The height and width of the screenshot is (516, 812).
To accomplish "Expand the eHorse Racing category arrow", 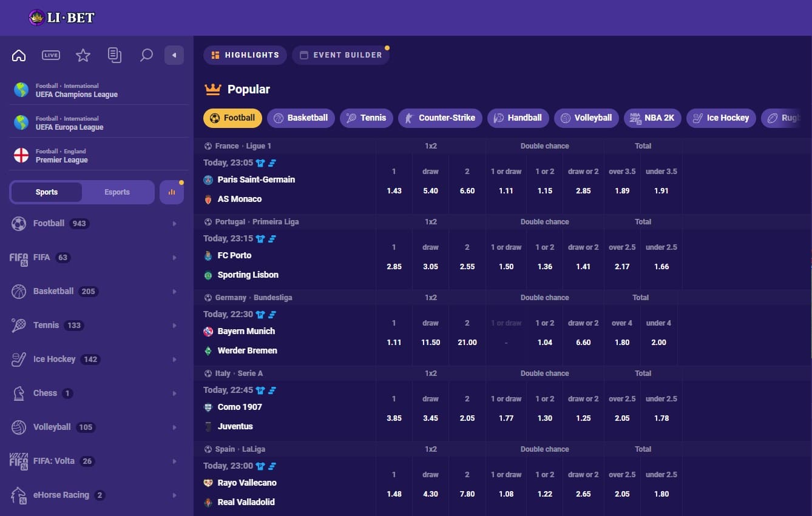I will coord(174,495).
